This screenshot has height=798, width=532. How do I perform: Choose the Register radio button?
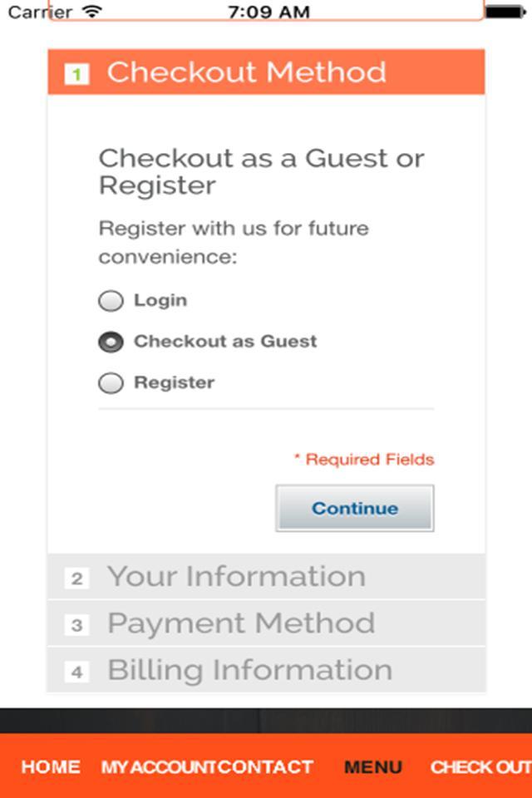pyautogui.click(x=111, y=383)
